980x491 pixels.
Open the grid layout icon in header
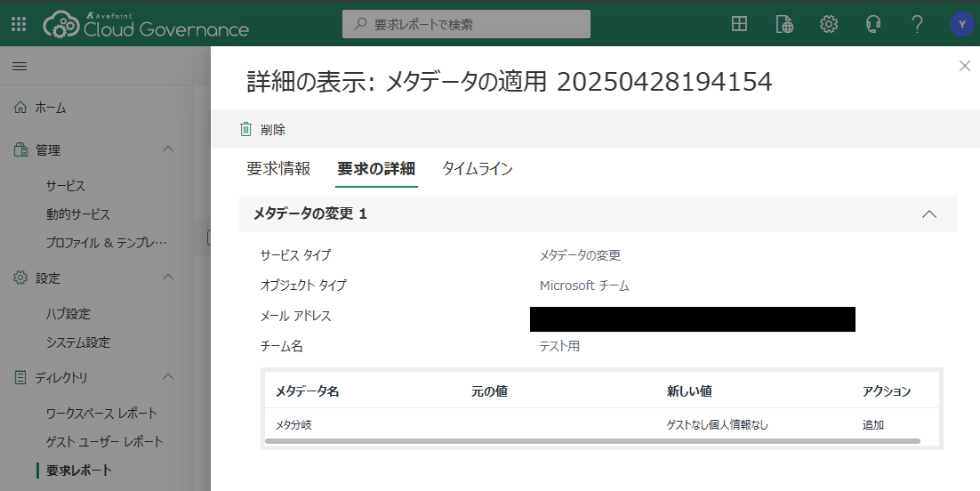pyautogui.click(x=739, y=24)
